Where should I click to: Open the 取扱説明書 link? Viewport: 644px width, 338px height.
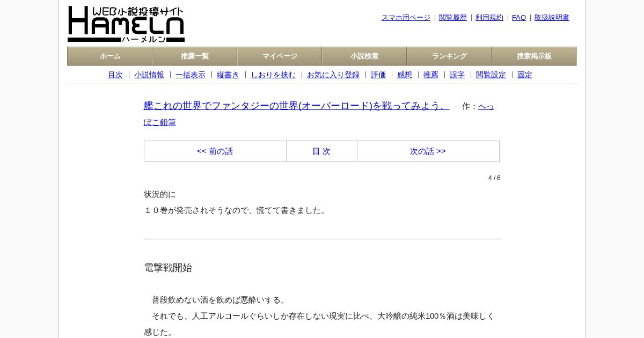coord(552,18)
